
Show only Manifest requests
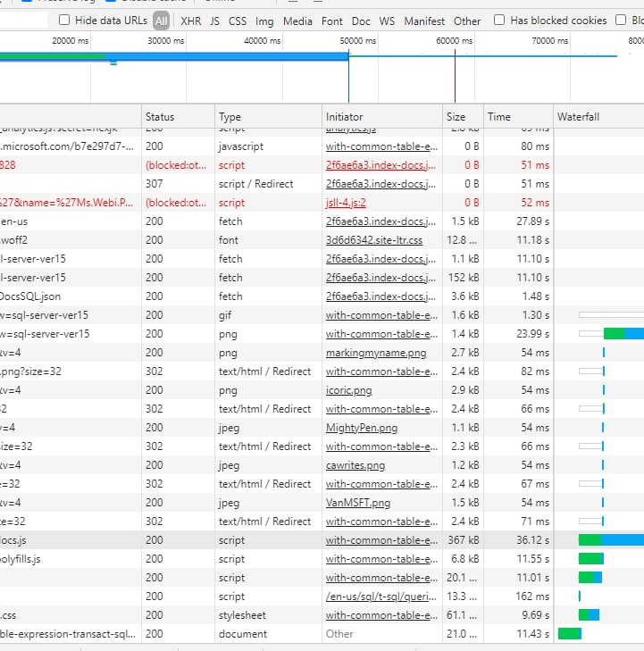424,21
